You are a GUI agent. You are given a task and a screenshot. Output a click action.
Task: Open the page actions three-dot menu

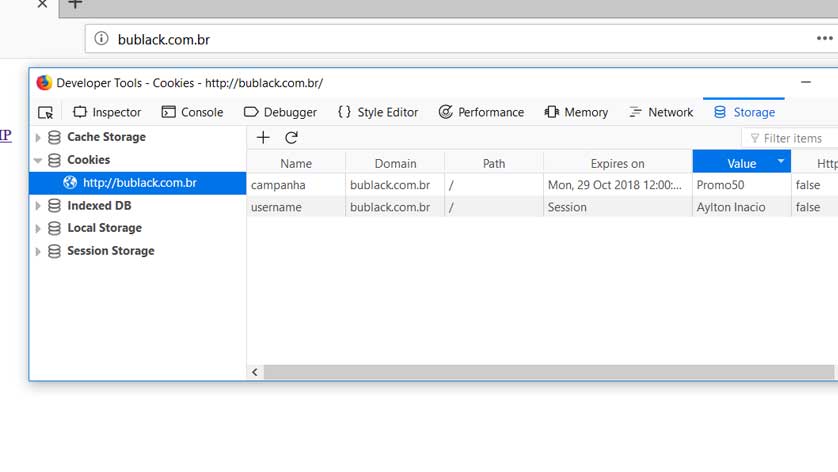pyautogui.click(x=825, y=38)
